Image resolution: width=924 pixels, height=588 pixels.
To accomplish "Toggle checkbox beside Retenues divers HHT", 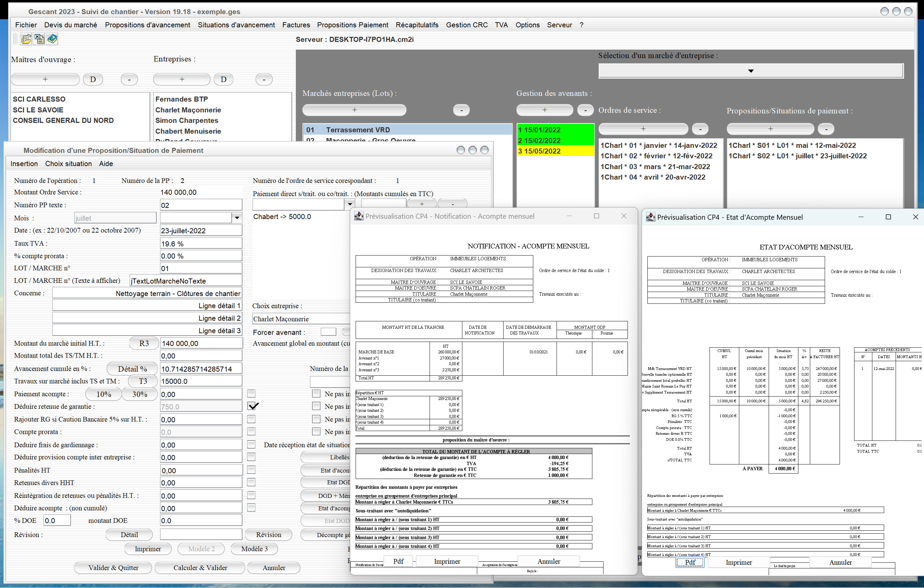I will pos(251,482).
